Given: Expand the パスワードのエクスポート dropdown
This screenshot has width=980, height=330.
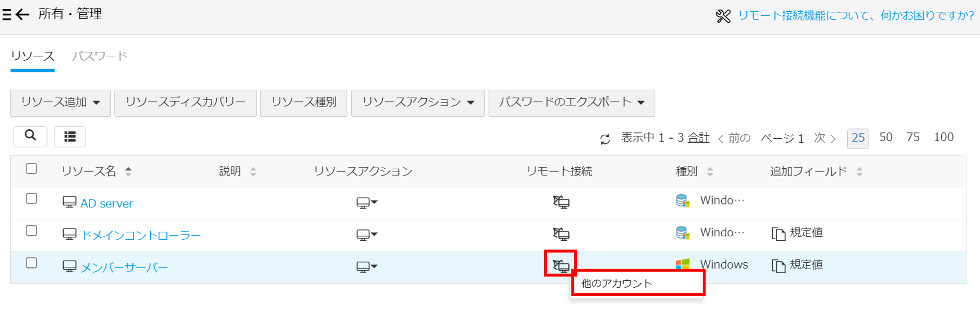Looking at the screenshot, I should point(571,102).
